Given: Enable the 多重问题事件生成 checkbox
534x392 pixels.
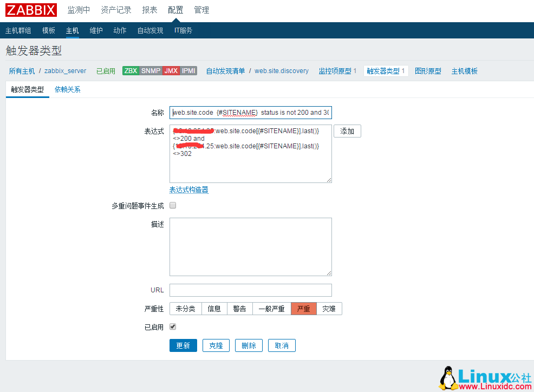Looking at the screenshot, I should click(x=173, y=206).
